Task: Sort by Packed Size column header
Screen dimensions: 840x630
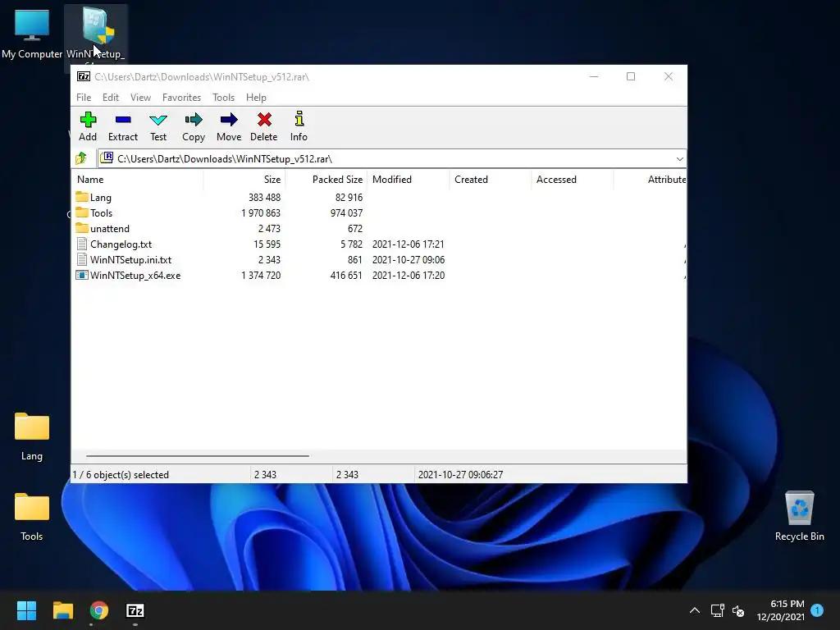Action: (x=326, y=180)
